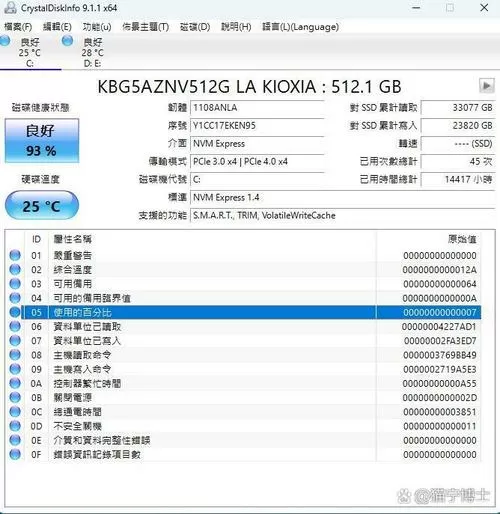The width and height of the screenshot is (500, 514).
Task: Click transfer mode PCIe 3.0 x4 | PCIe 4.0 x4
Action: coord(257,162)
